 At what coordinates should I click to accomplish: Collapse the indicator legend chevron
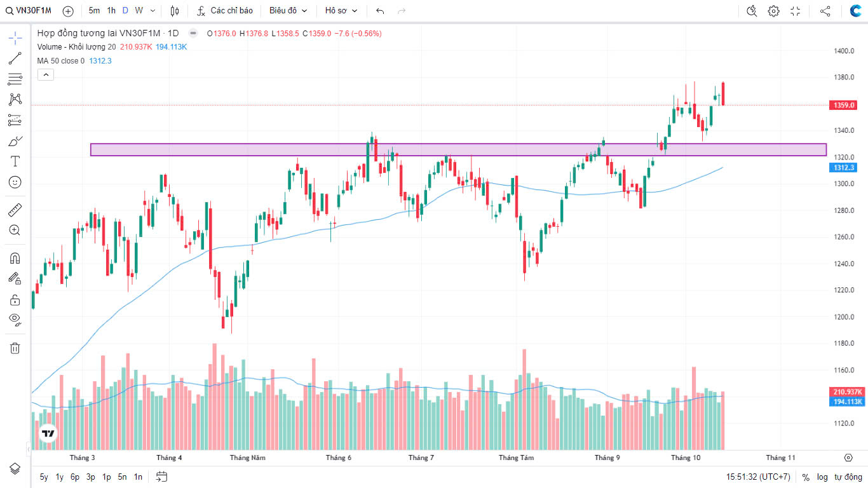[x=46, y=75]
